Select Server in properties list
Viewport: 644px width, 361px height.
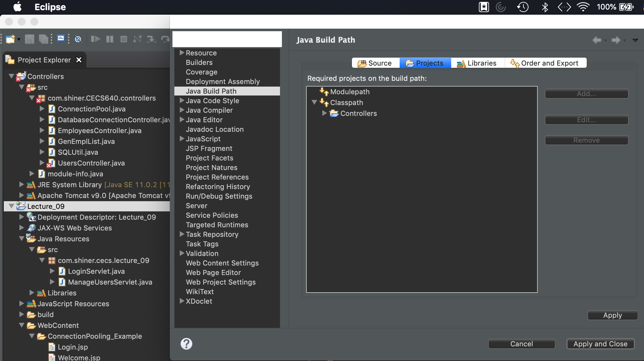click(x=197, y=206)
